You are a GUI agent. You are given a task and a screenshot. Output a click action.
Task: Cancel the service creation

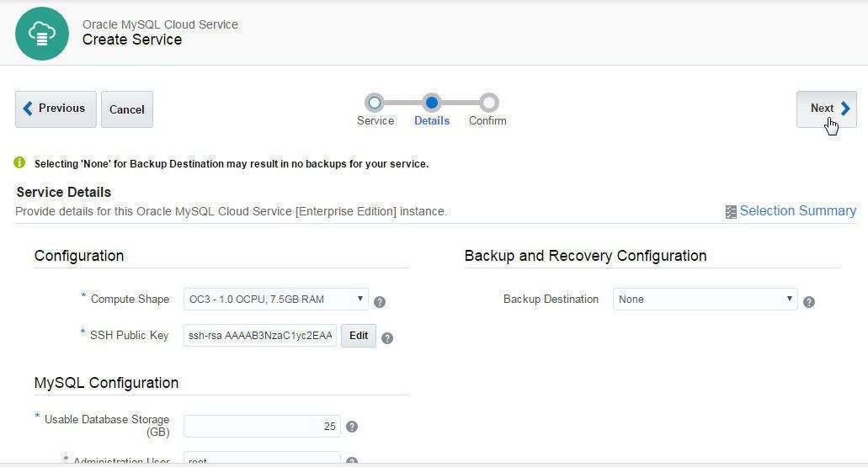pos(127,109)
